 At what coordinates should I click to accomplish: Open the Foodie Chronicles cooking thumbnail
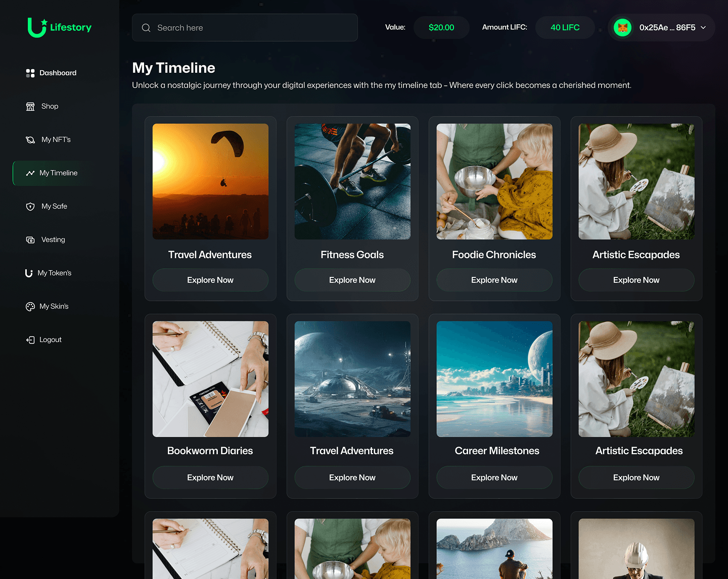[x=494, y=181]
